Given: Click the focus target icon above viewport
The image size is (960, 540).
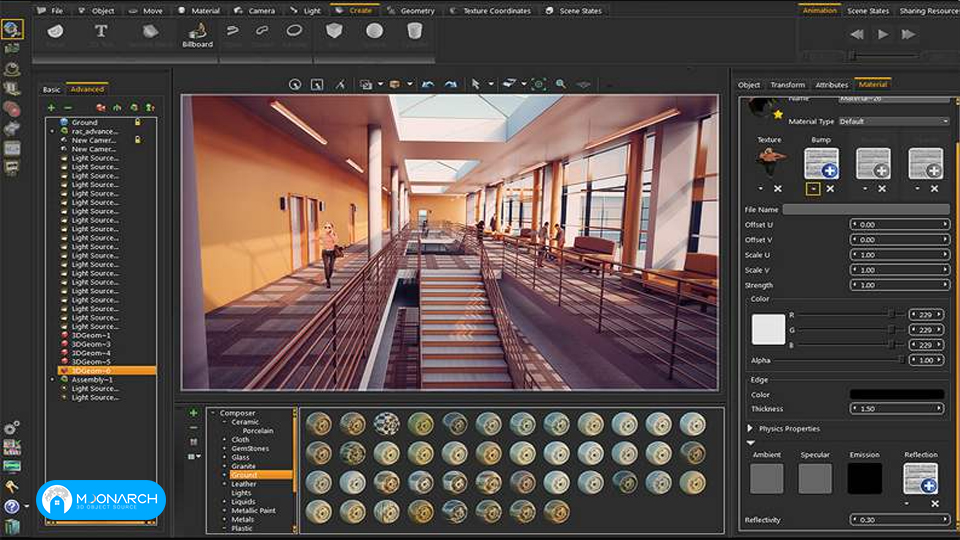Looking at the screenshot, I should click(538, 84).
